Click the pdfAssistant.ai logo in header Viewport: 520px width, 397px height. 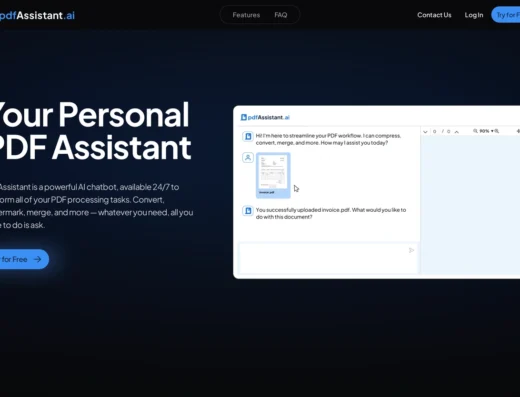point(37,15)
